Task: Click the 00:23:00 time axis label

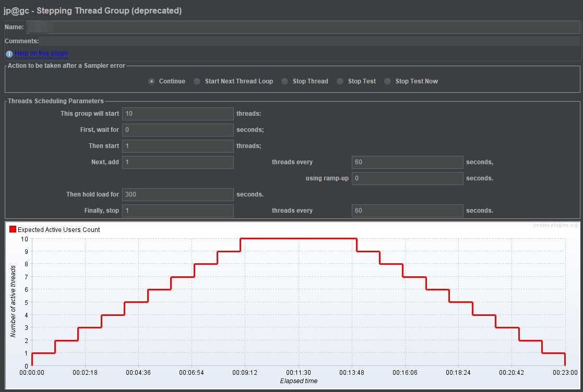Action: click(x=565, y=372)
